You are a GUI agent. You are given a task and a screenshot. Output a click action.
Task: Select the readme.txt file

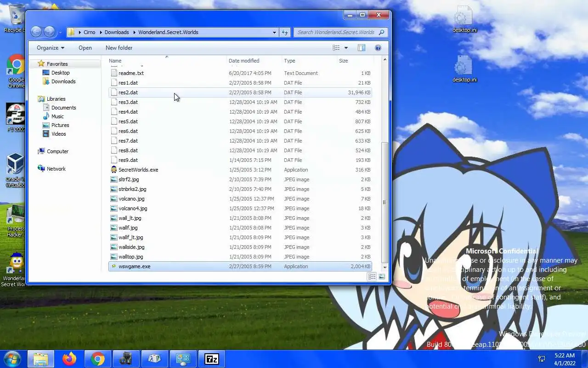[x=240, y=73]
